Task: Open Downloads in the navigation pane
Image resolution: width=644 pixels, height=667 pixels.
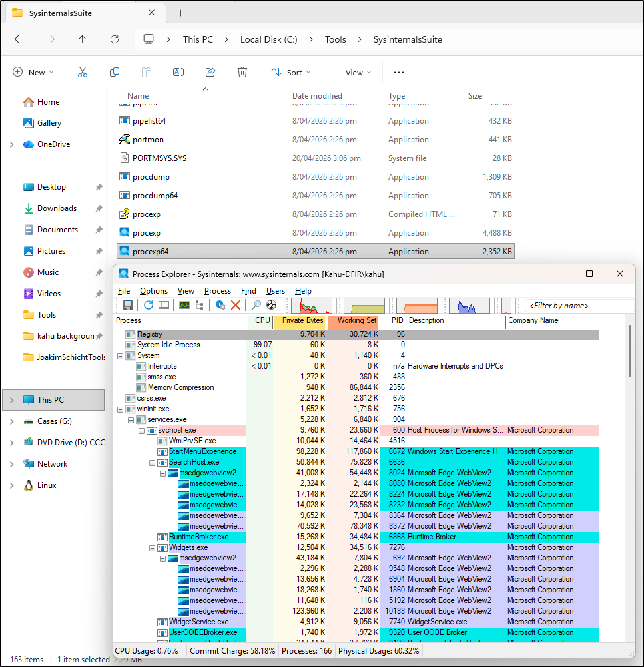Action: click(x=57, y=208)
